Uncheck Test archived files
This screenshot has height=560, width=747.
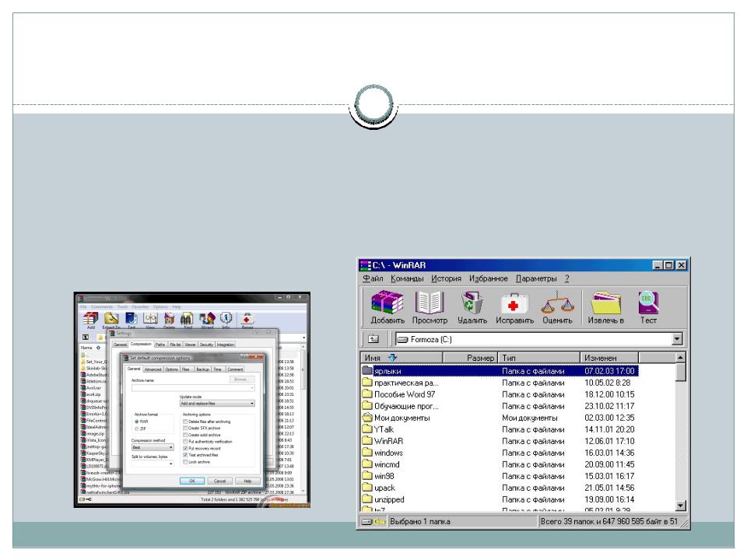point(185,455)
